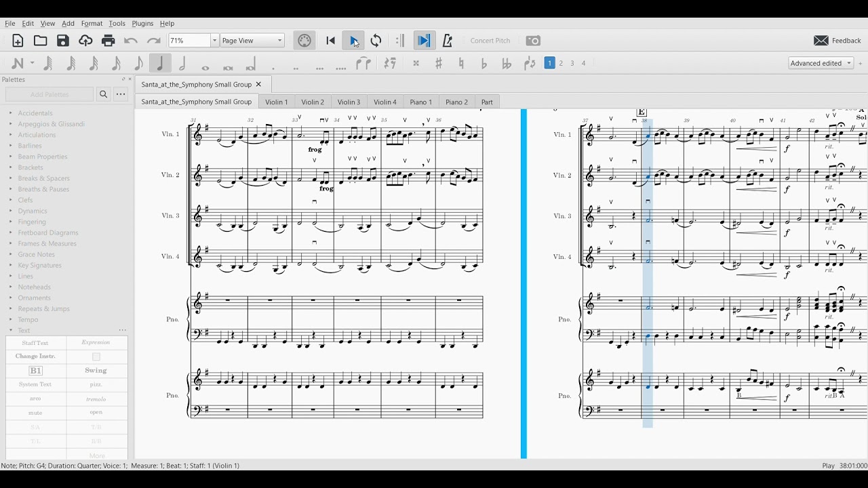Select the eighth note duration
The width and height of the screenshot is (868, 488).
point(138,63)
